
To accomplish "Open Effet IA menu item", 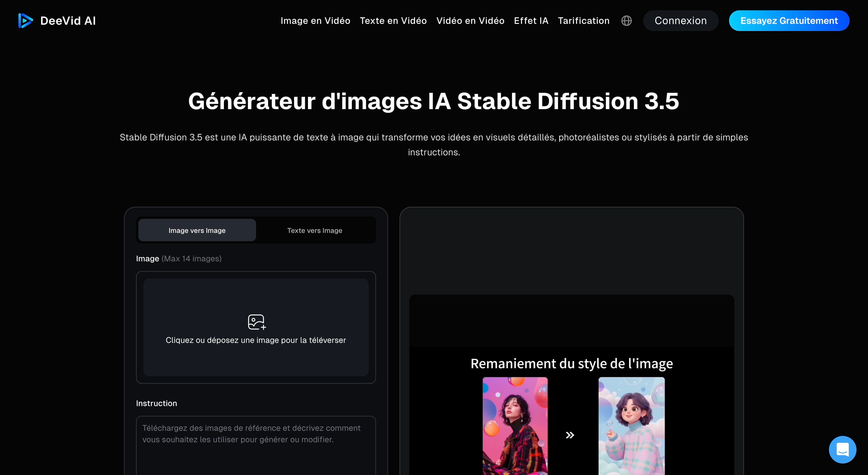I will pos(531,21).
